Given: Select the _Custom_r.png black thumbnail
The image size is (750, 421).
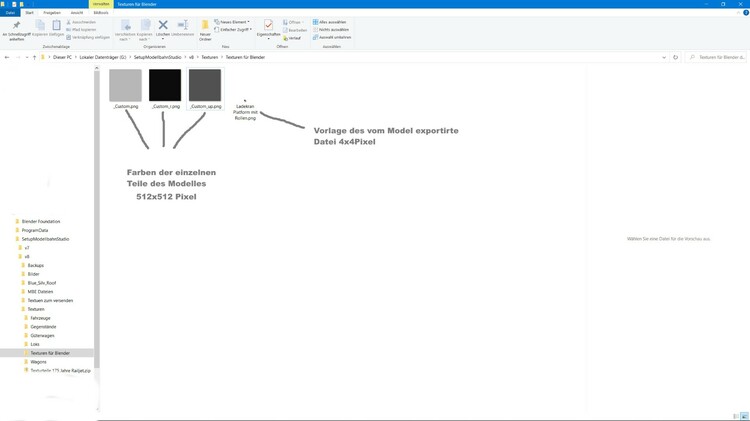Looking at the screenshot, I should [165, 86].
